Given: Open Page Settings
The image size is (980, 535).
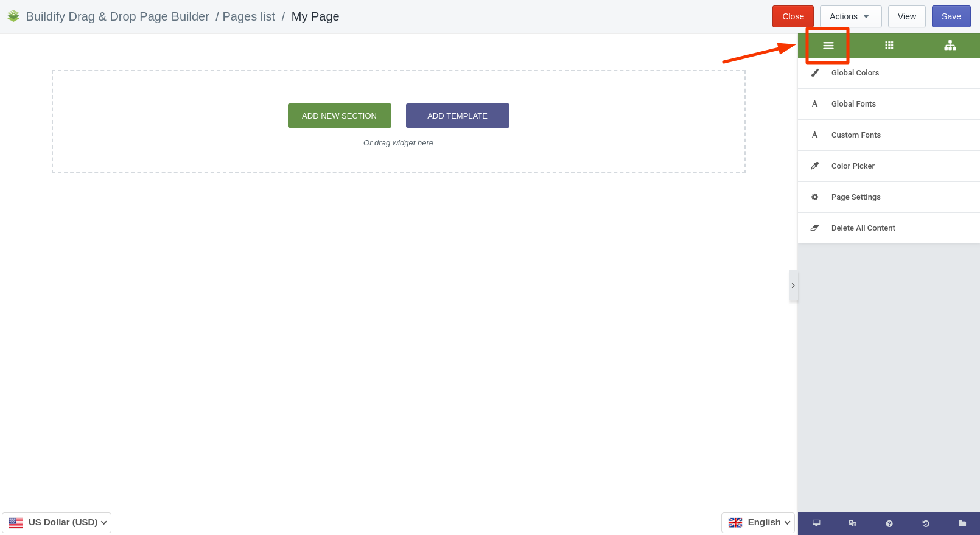Looking at the screenshot, I should (889, 197).
